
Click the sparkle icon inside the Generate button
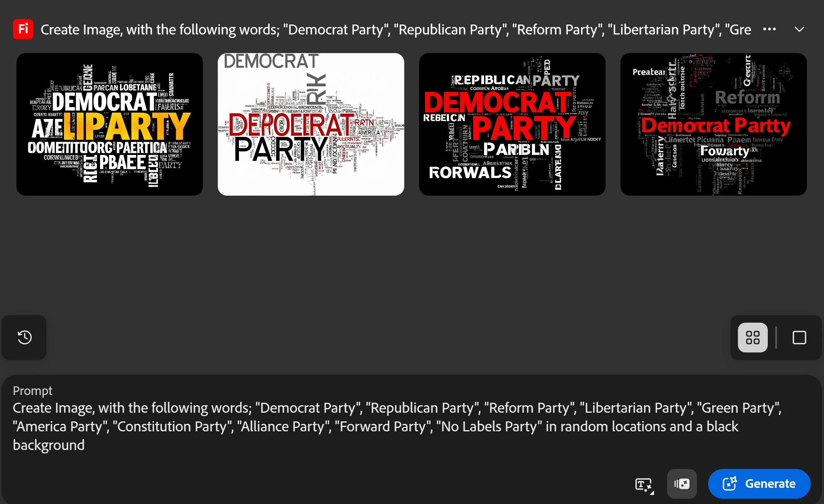pos(730,484)
